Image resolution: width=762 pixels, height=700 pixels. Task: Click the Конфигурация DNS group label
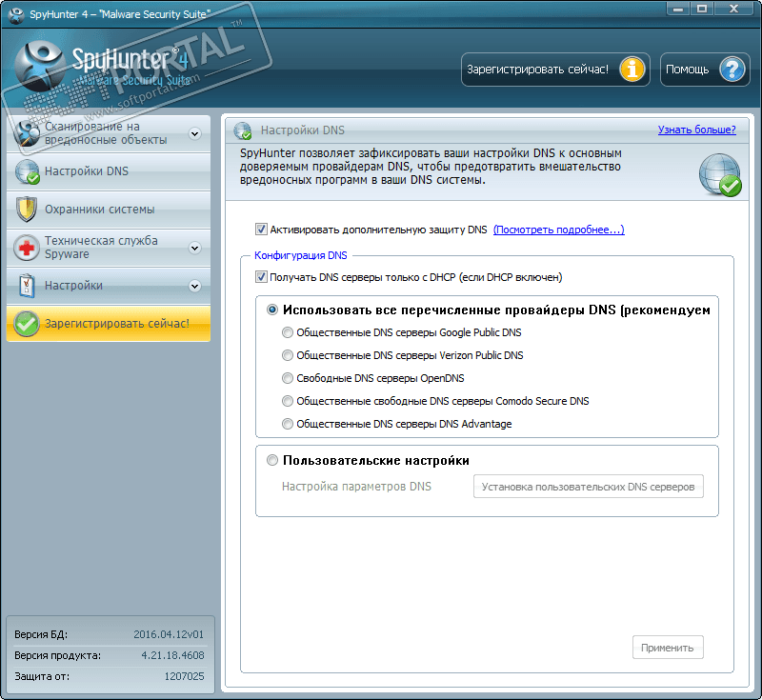tap(301, 255)
